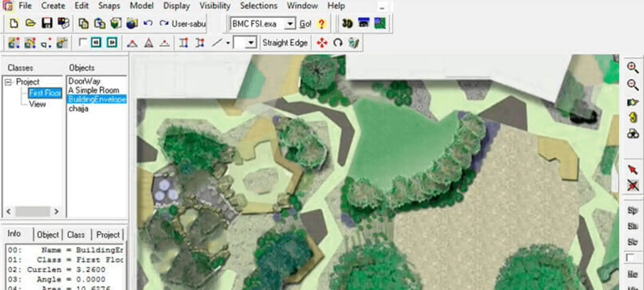Viewport: 644px width, 290px height.
Task: Click the crossed-out red arrow deselect icon
Action: tap(633, 185)
